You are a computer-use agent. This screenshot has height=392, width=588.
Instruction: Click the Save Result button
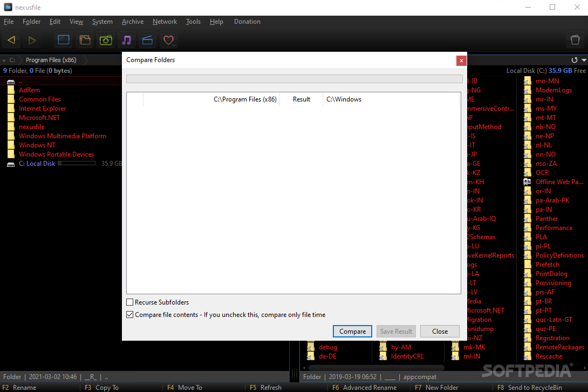(x=396, y=331)
